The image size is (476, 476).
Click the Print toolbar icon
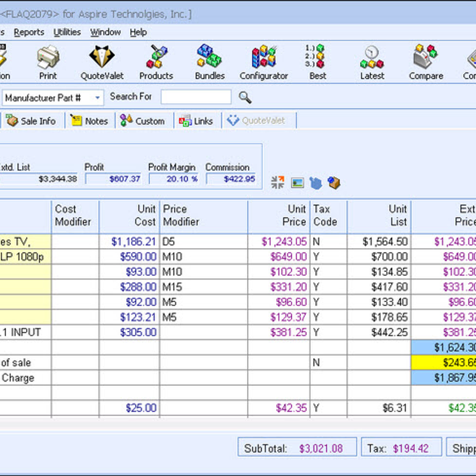(x=48, y=62)
